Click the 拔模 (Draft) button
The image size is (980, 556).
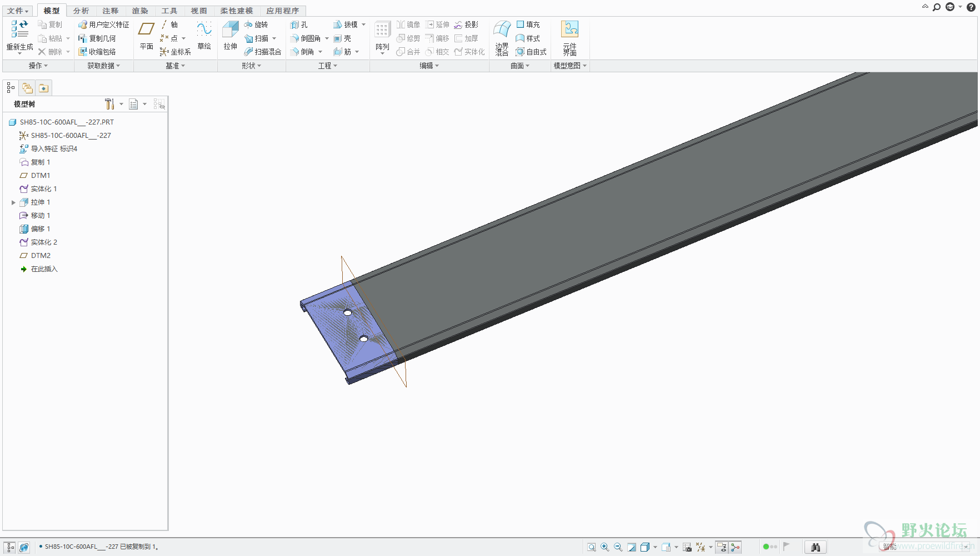click(x=346, y=24)
